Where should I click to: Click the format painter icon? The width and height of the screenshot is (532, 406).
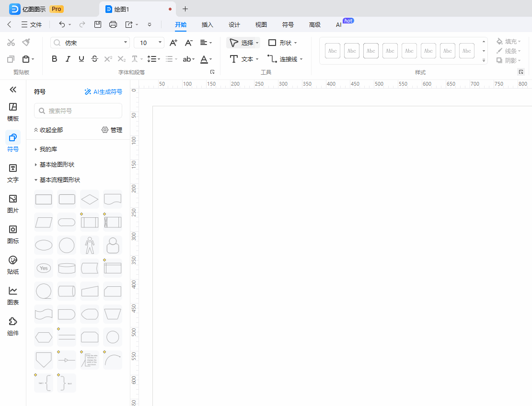point(26,43)
